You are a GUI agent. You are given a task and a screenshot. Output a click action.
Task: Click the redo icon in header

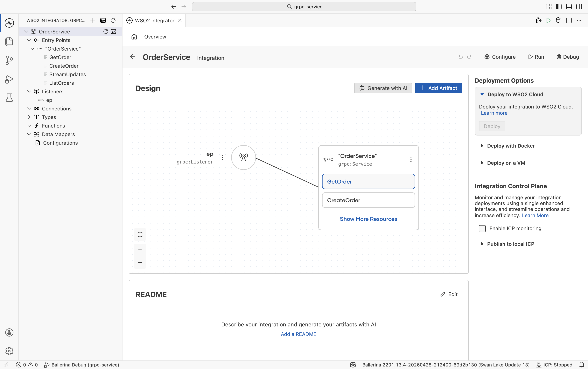(x=469, y=57)
